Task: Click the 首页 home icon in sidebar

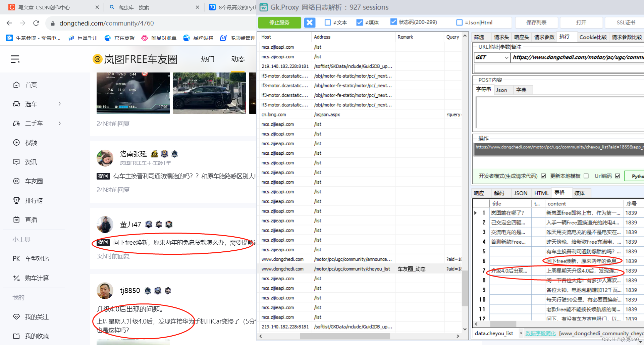Action: click(16, 85)
